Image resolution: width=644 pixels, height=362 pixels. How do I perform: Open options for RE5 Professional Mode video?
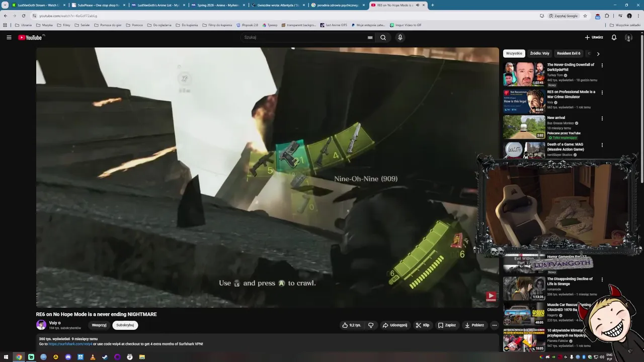(602, 92)
